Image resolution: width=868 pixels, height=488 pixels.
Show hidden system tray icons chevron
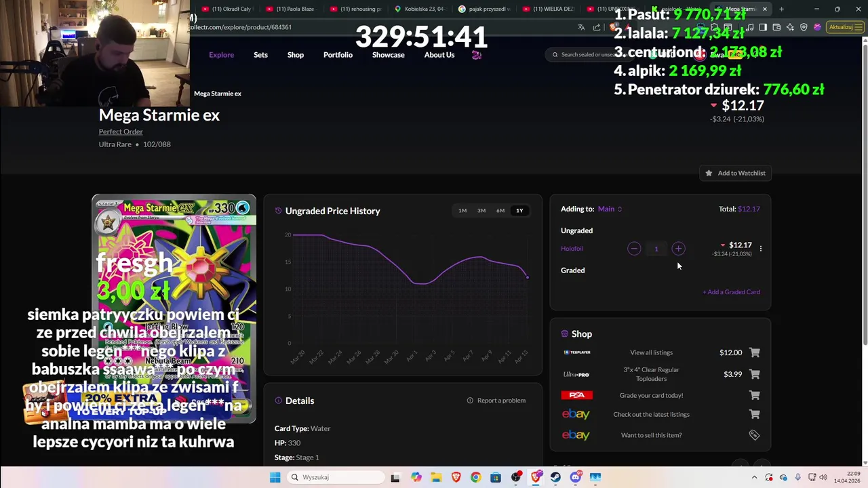[x=754, y=477]
